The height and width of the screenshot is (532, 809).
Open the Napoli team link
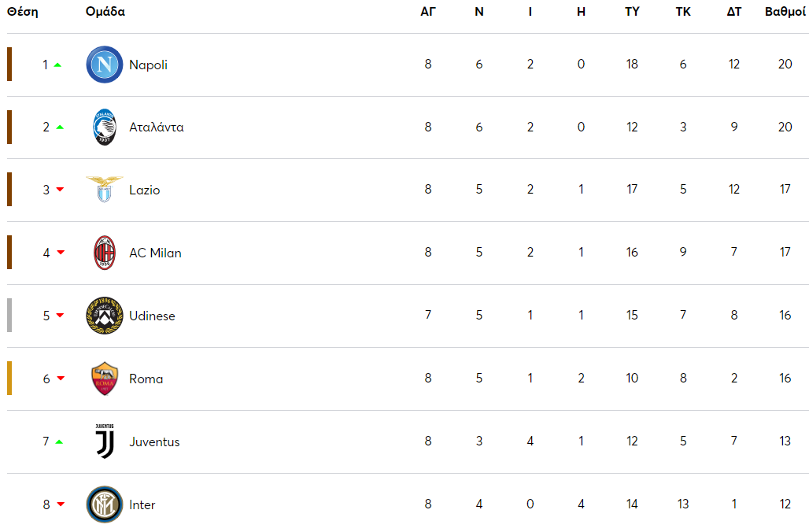148,65
